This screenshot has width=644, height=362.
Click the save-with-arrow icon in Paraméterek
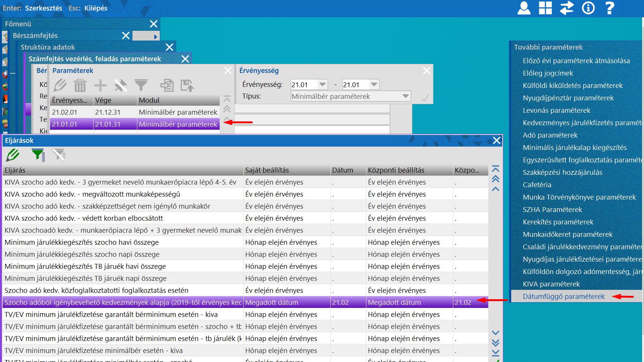[187, 85]
